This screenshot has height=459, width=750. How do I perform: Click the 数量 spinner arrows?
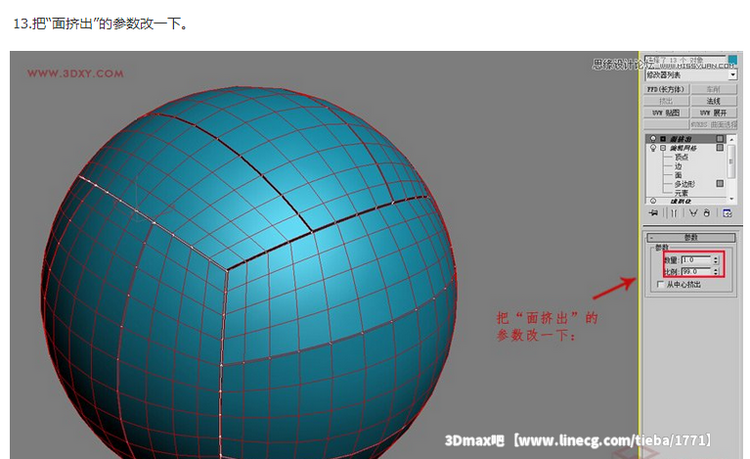coord(716,260)
